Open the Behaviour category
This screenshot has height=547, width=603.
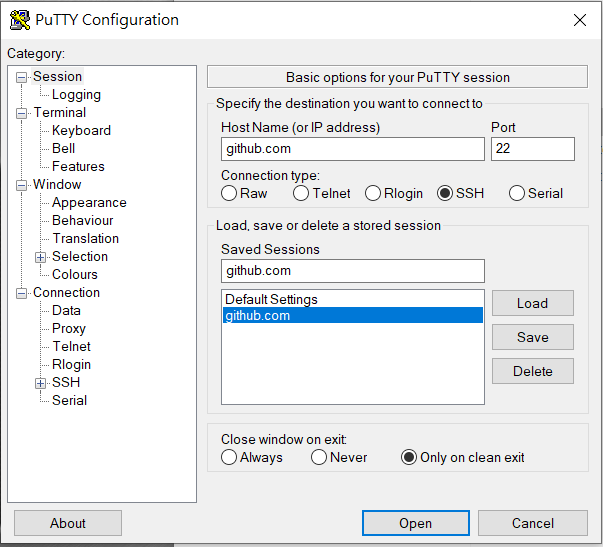(x=83, y=220)
